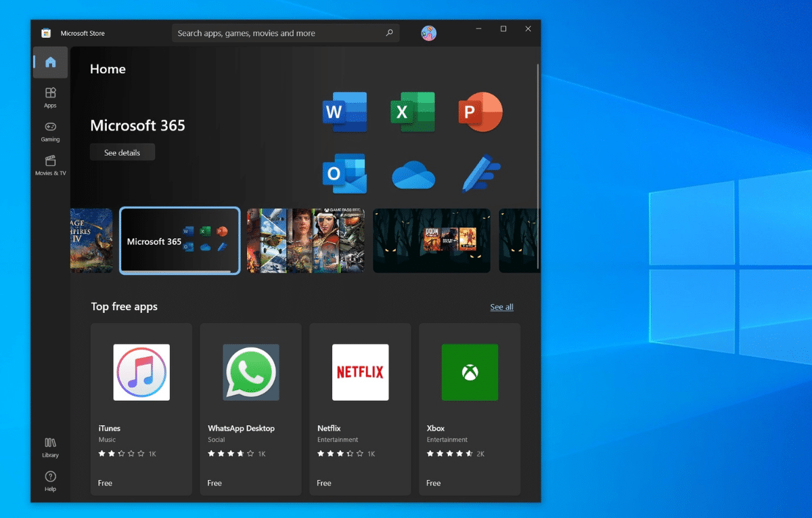The height and width of the screenshot is (518, 812).
Task: Click the 'Netflix' app name text
Action: click(x=329, y=428)
